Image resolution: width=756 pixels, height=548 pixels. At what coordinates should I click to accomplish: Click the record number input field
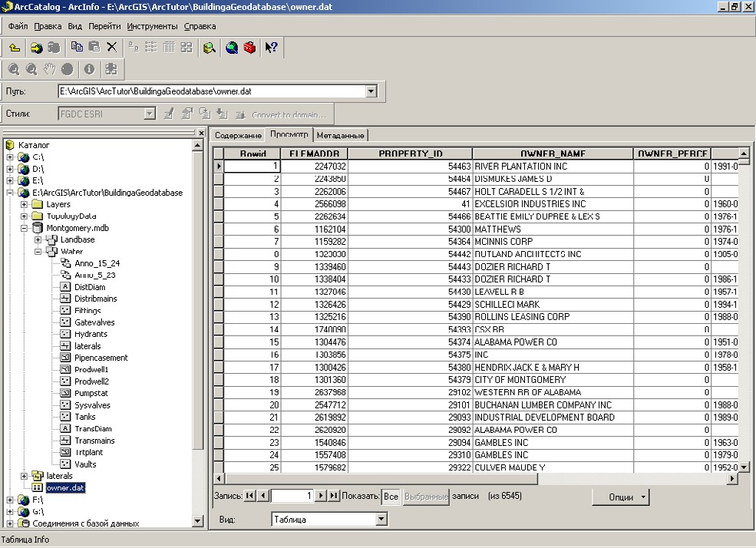pyautogui.click(x=292, y=496)
